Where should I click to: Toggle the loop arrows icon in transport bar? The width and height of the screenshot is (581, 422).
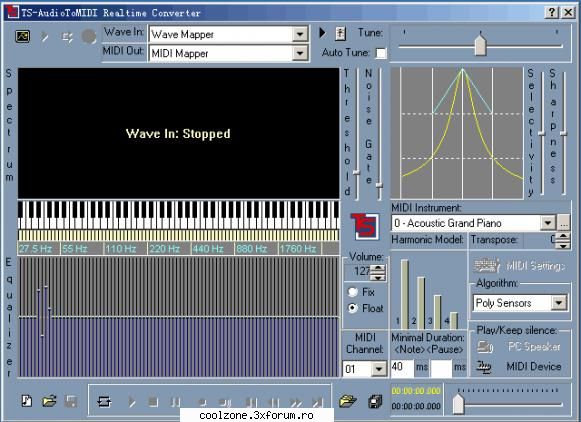[104, 401]
